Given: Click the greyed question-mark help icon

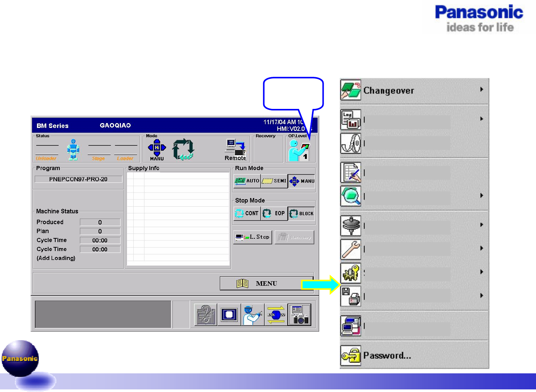Looking at the screenshot, I should (205, 315).
